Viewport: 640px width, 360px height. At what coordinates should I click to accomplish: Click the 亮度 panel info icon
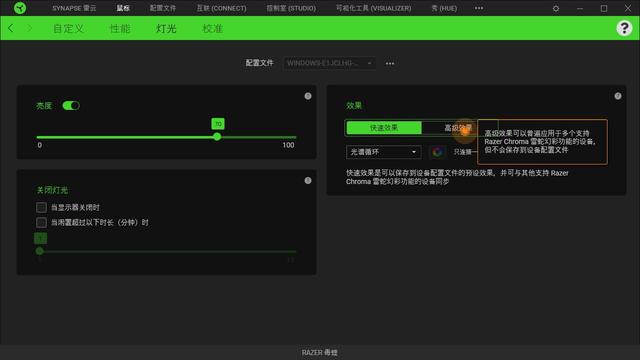click(308, 96)
